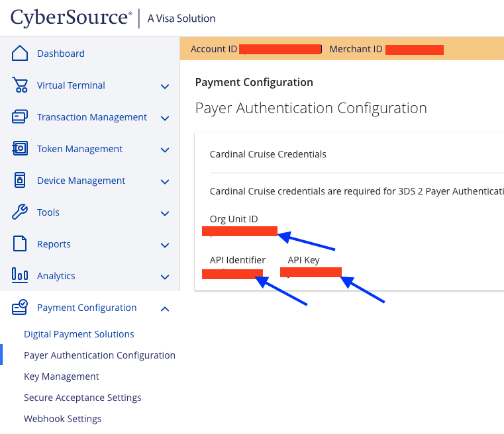Expand the Reports menu chevron
Viewport: 504px width, 434px height.
[x=165, y=245]
